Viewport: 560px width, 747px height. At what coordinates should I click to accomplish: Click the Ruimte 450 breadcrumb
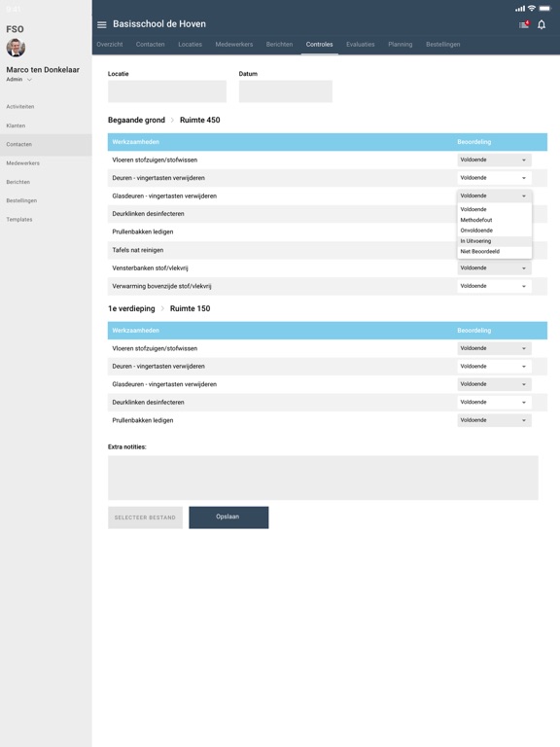200,120
